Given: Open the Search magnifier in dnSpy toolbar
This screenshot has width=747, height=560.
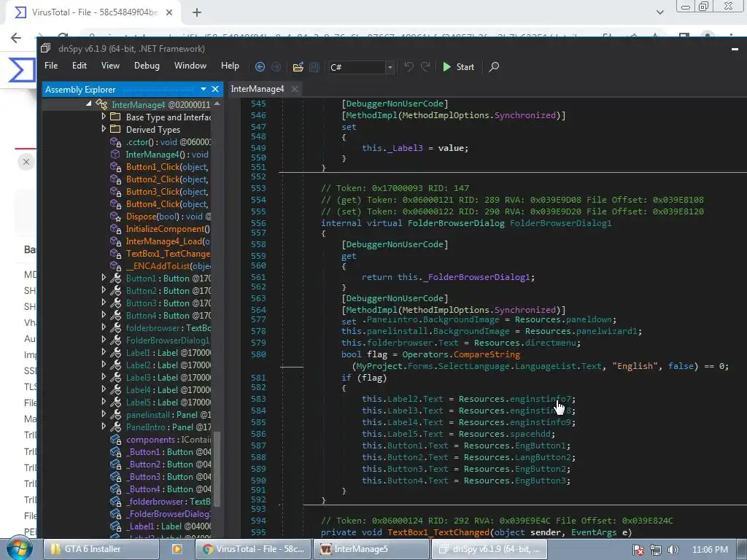Looking at the screenshot, I should [x=494, y=66].
